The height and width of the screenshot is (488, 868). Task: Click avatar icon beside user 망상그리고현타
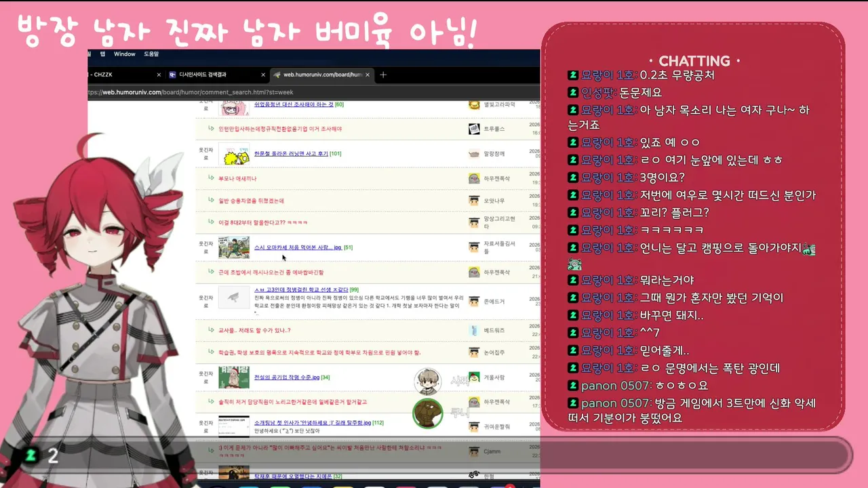point(475,222)
